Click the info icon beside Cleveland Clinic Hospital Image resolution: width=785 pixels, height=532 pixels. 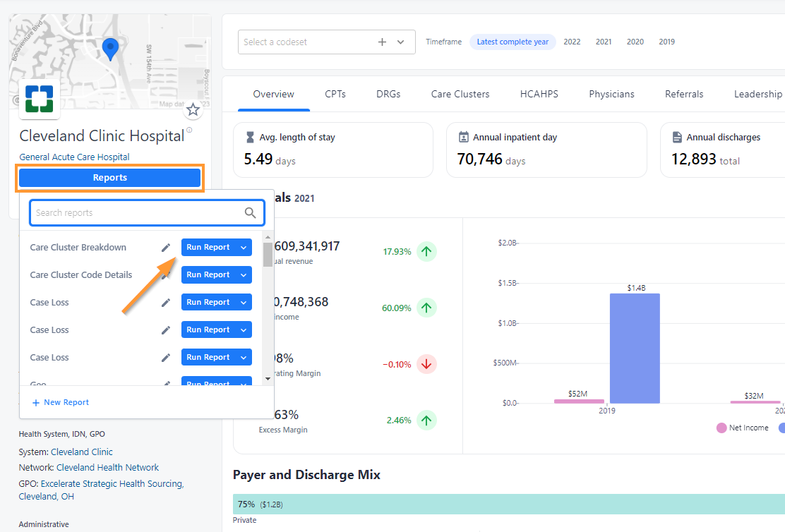tap(189, 130)
